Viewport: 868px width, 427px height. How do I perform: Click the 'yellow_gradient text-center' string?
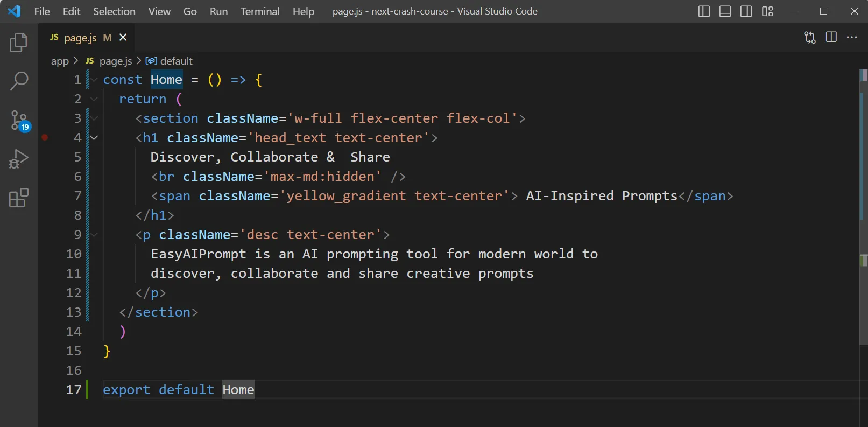394,196
